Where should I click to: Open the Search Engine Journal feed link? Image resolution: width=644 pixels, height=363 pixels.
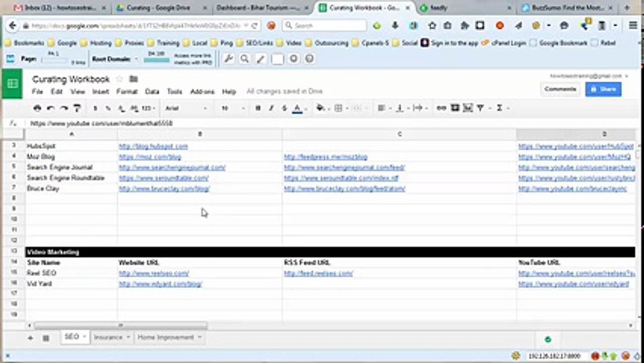point(344,167)
